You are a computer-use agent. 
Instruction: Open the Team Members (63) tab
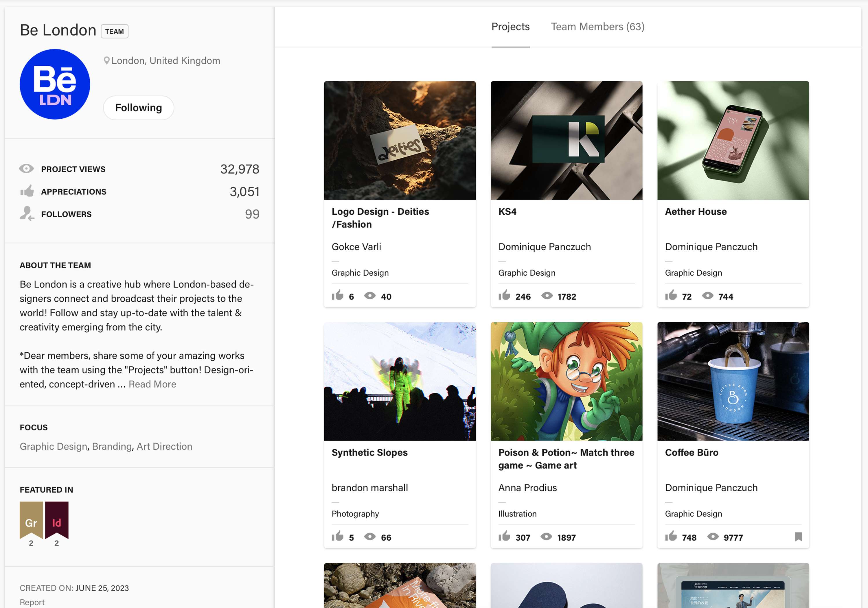tap(598, 27)
